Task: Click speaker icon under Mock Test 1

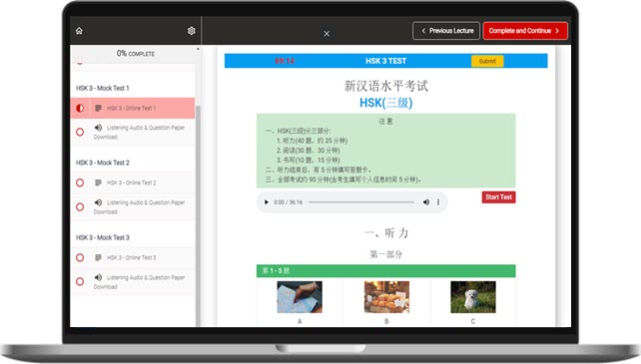Action: pyautogui.click(x=98, y=128)
